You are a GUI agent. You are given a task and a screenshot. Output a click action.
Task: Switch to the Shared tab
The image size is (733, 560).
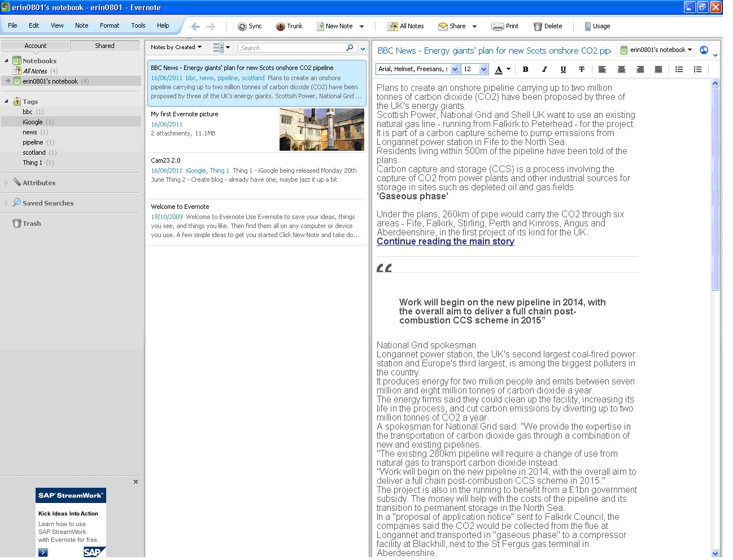(x=104, y=46)
